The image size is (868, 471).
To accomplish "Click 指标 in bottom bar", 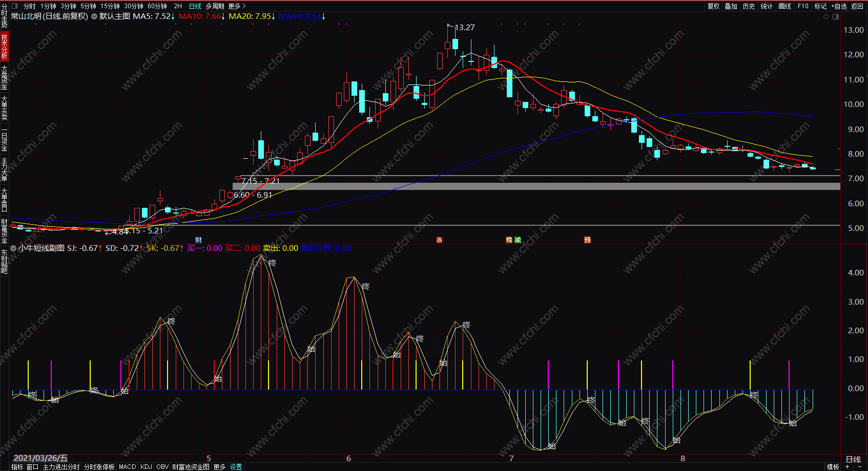I will tap(17, 467).
